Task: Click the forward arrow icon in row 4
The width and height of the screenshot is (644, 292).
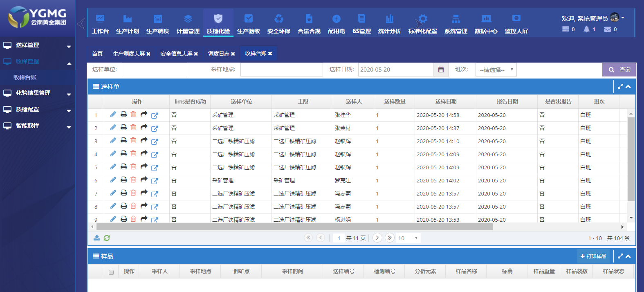Action: 144,154
